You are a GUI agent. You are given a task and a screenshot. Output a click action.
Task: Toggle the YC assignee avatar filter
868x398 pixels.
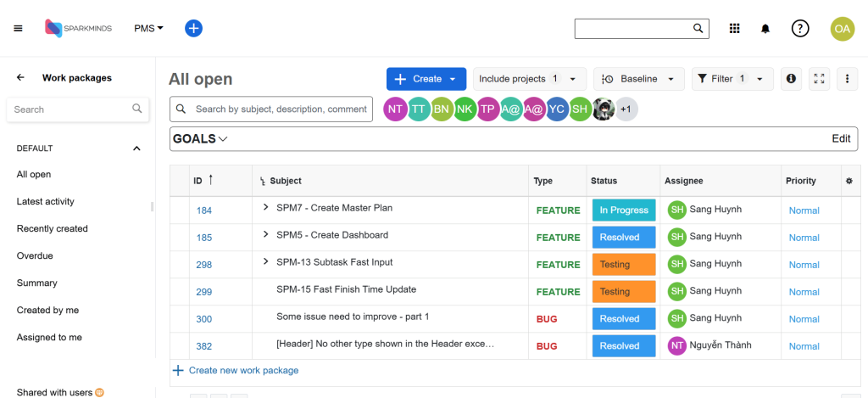tap(556, 109)
